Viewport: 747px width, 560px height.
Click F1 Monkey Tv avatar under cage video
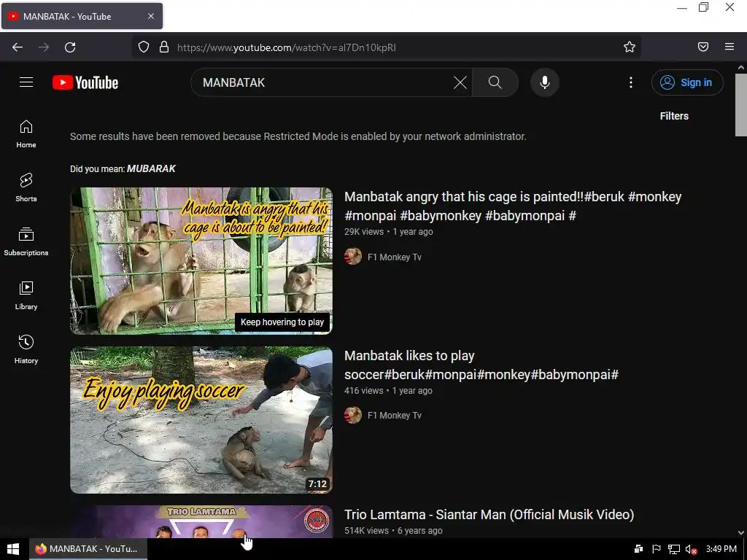353,257
